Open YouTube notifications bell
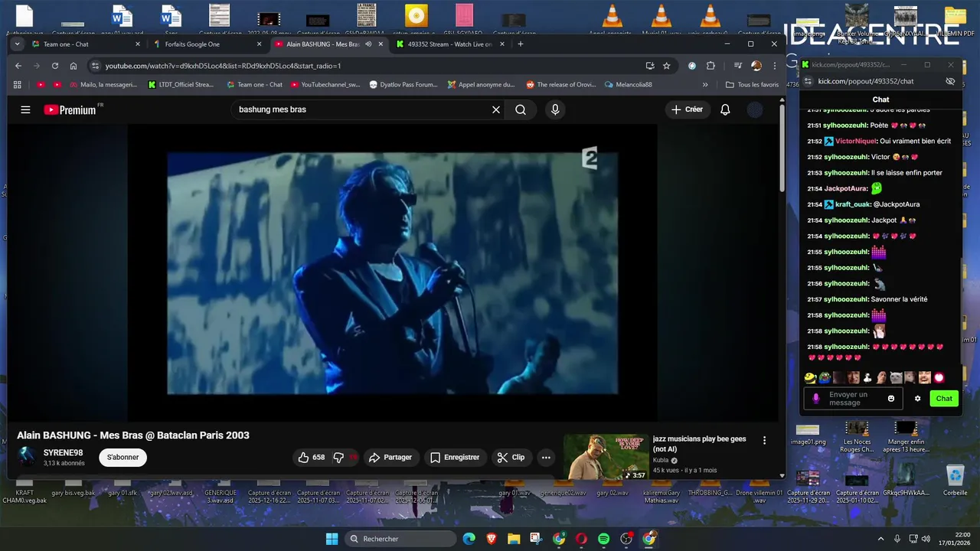 point(725,109)
